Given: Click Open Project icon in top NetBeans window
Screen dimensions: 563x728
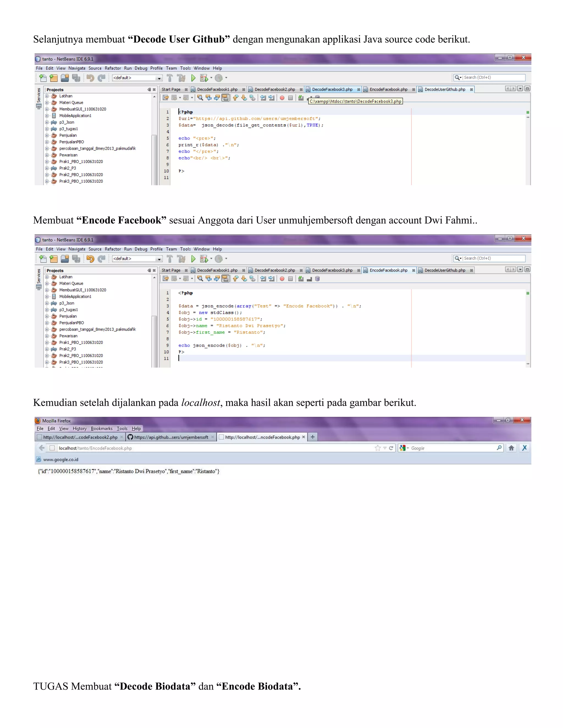Looking at the screenshot, I should click(65, 78).
